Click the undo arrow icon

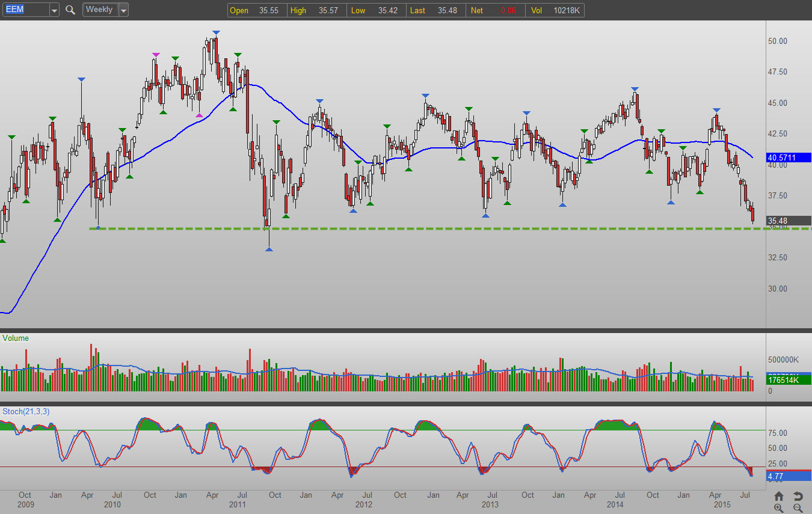798,496
